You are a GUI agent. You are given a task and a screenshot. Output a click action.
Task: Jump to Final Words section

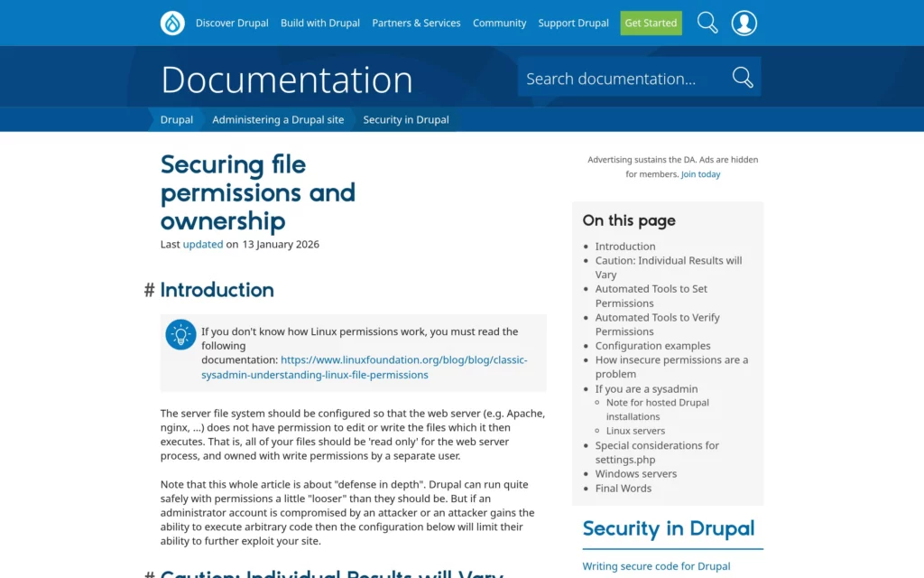[x=623, y=489]
